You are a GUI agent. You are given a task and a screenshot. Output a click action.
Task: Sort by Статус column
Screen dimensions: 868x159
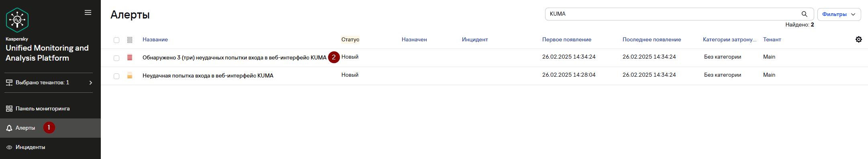click(x=350, y=39)
